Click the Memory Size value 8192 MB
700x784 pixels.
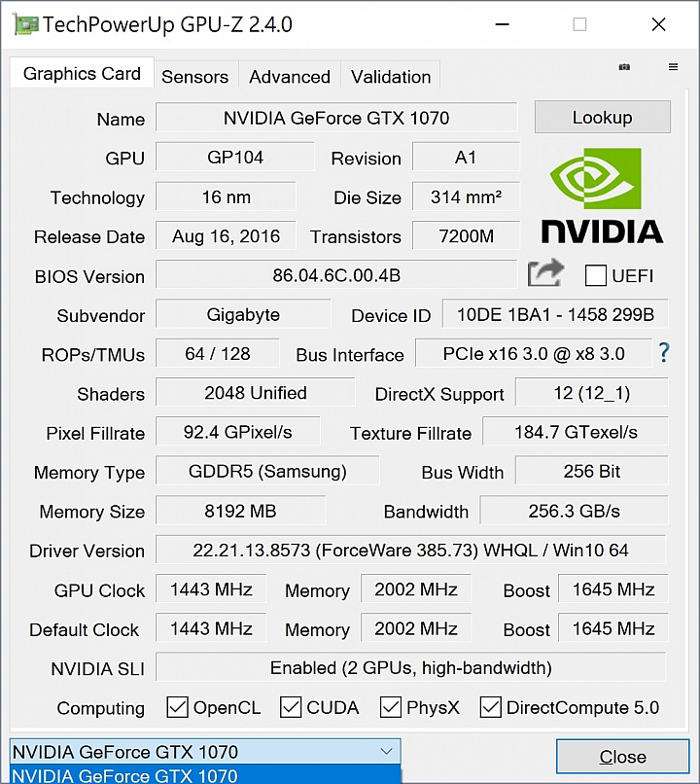coord(240,511)
